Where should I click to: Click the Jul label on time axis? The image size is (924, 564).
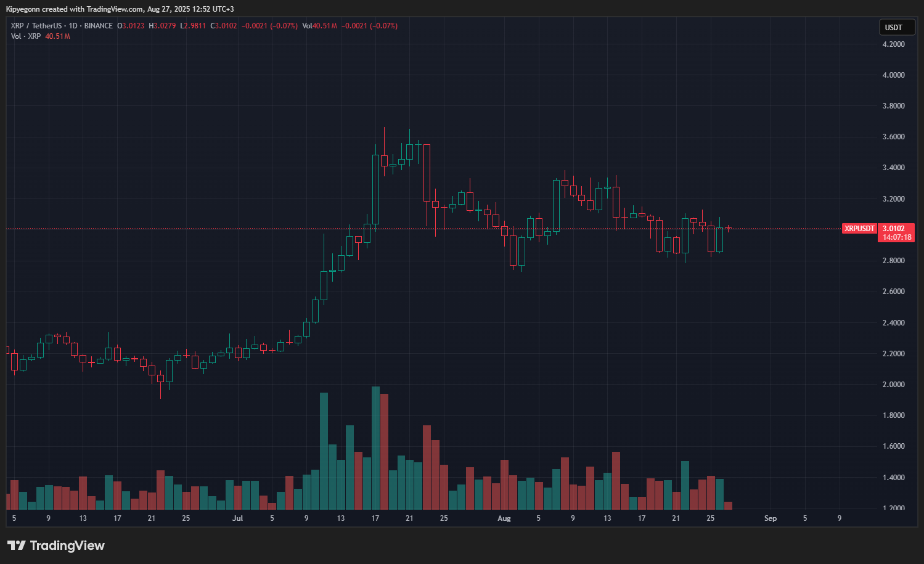[237, 518]
